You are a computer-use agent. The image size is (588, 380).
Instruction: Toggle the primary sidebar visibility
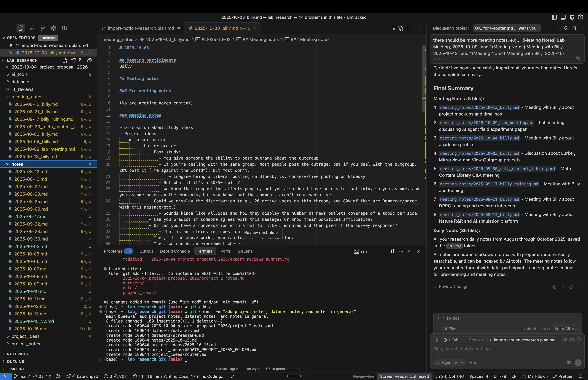pos(554,17)
